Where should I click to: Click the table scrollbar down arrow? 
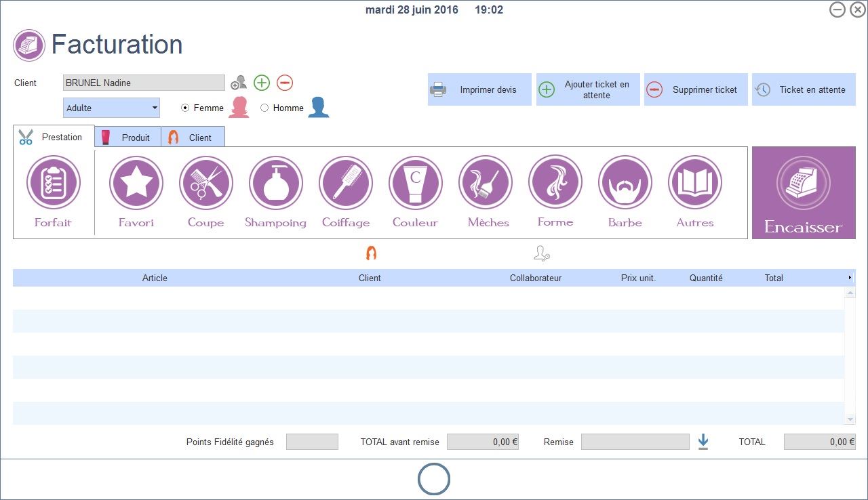pyautogui.click(x=850, y=419)
